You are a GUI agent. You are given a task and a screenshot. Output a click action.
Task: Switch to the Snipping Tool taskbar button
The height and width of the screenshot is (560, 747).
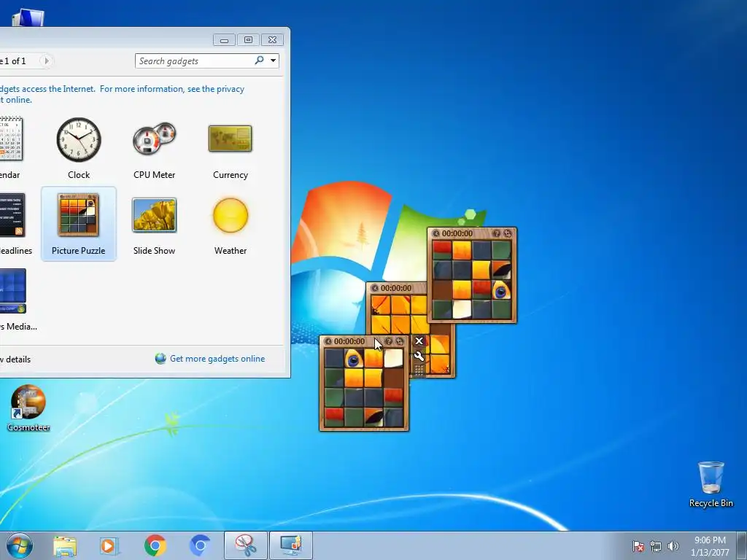[x=245, y=545]
